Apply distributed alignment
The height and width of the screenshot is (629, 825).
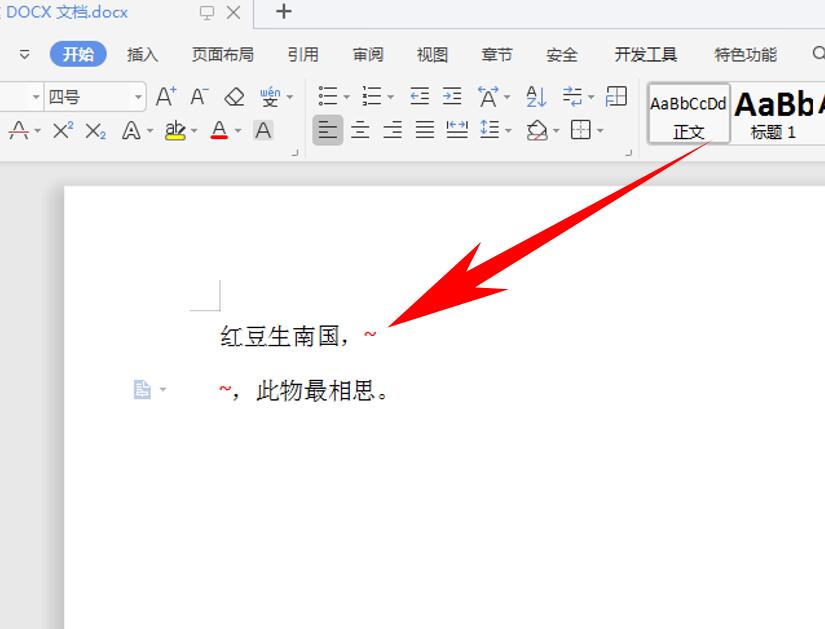457,129
